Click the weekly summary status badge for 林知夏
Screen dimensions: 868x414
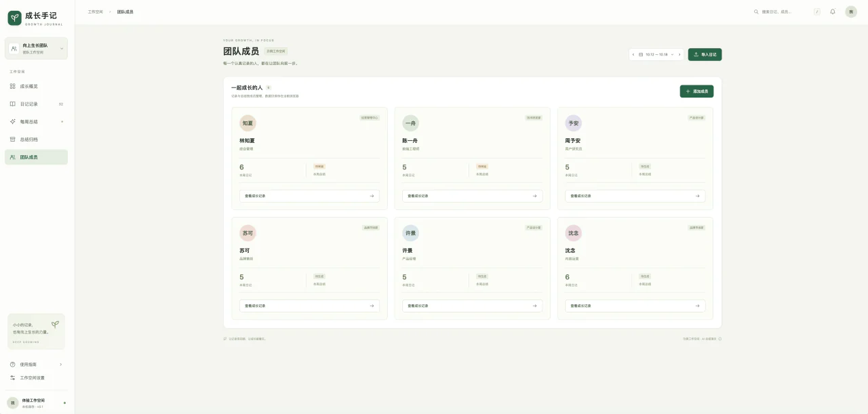319,166
